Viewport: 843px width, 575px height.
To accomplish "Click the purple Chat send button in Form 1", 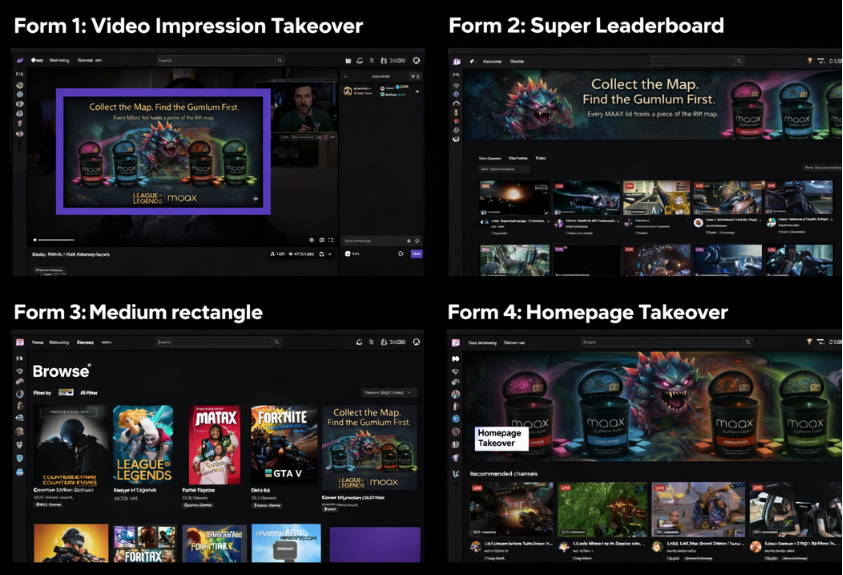I will (417, 254).
